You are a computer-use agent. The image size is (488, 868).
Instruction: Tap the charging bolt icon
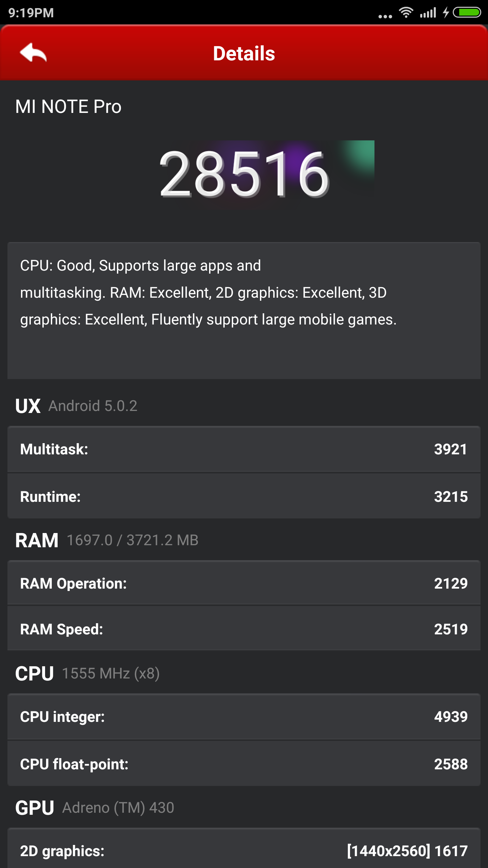[446, 13]
